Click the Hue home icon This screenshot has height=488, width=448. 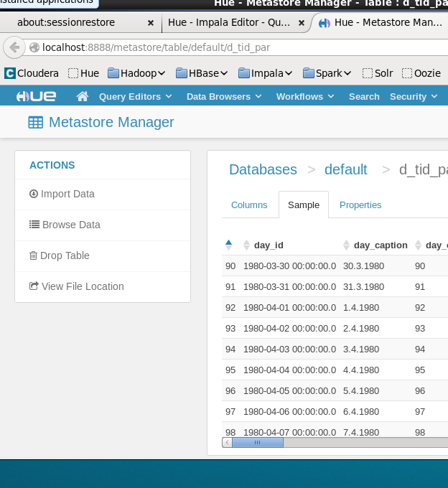click(83, 96)
